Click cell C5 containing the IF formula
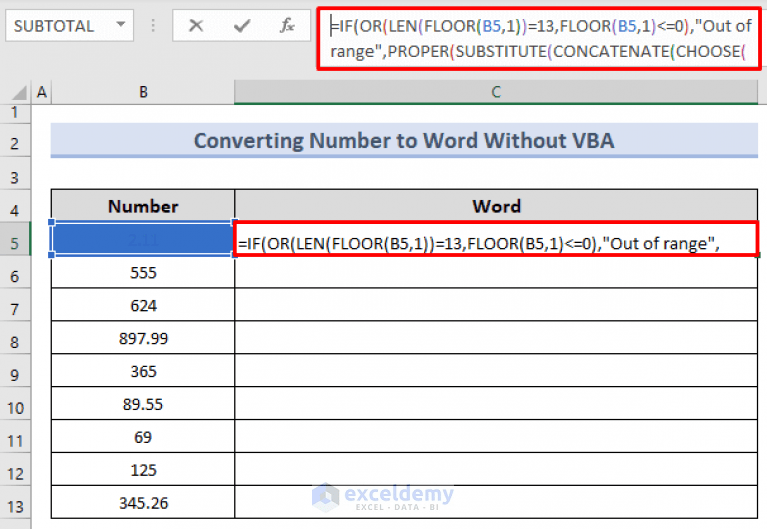The height and width of the screenshot is (529, 767). coord(496,239)
